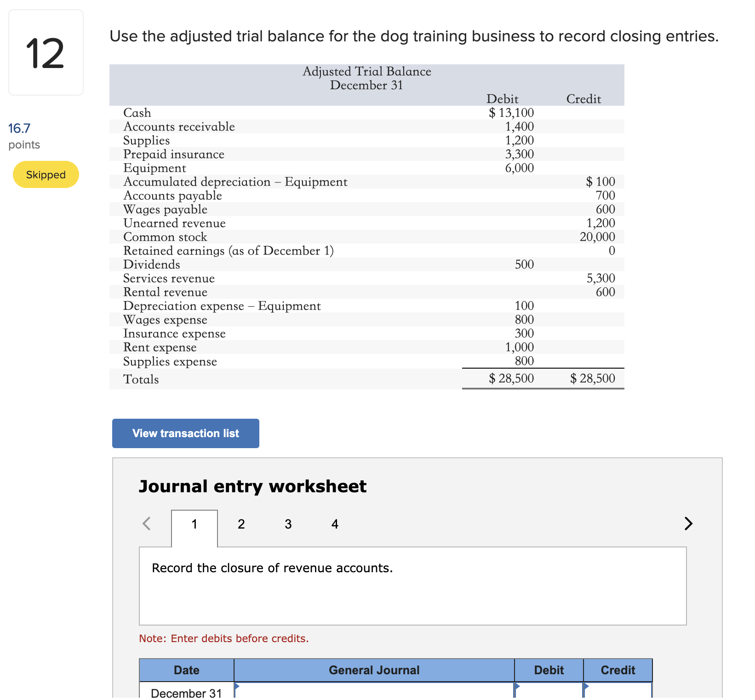Click the right chevron to advance journal entries
755x700 pixels.
[x=688, y=524]
